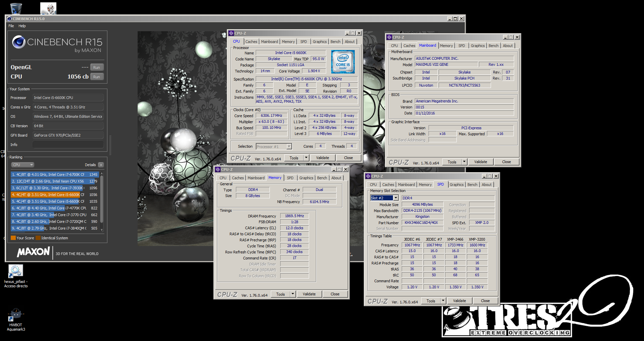Screen dimensions: 644x341
Task: Open Tools dropdown arrow in Memory window
Action: [293, 294]
